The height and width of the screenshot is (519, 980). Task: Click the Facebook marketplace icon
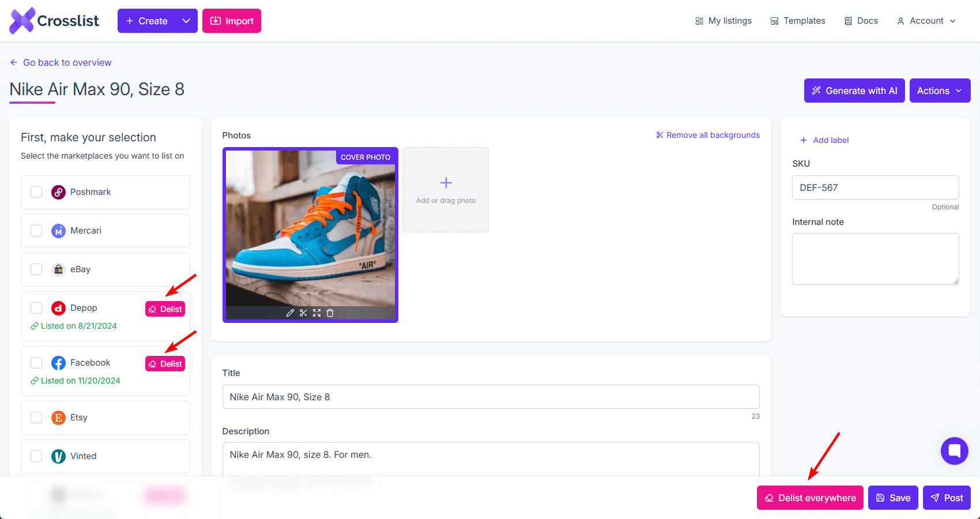coord(58,363)
